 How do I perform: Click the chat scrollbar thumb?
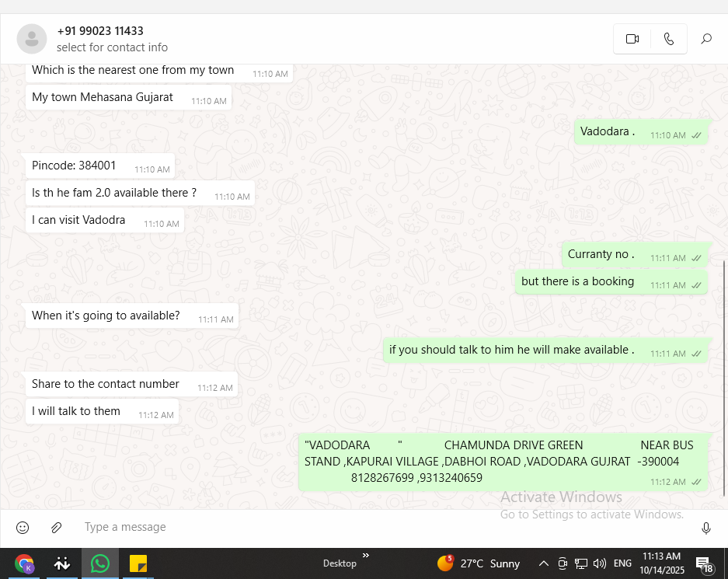724,378
